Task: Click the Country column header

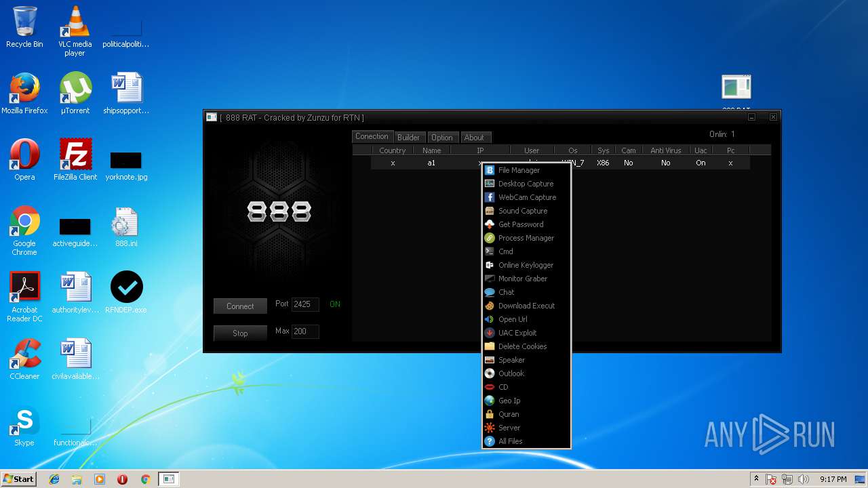Action: point(392,150)
